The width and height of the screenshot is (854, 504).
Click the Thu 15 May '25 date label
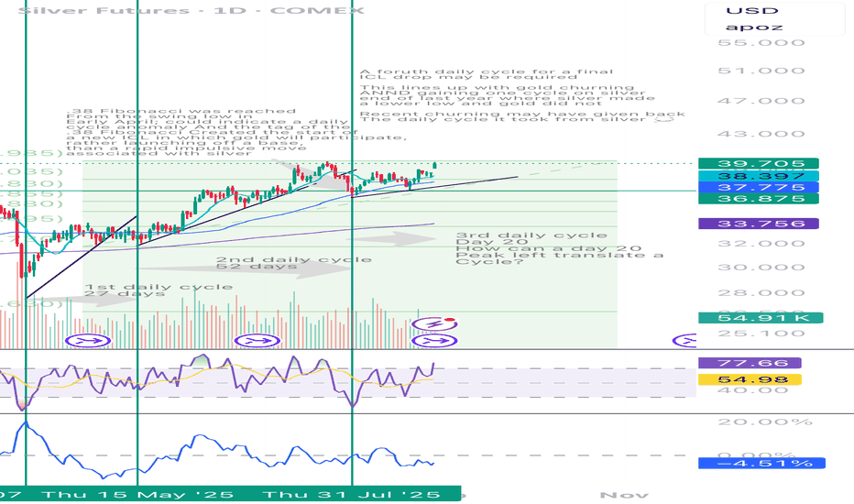click(137, 495)
